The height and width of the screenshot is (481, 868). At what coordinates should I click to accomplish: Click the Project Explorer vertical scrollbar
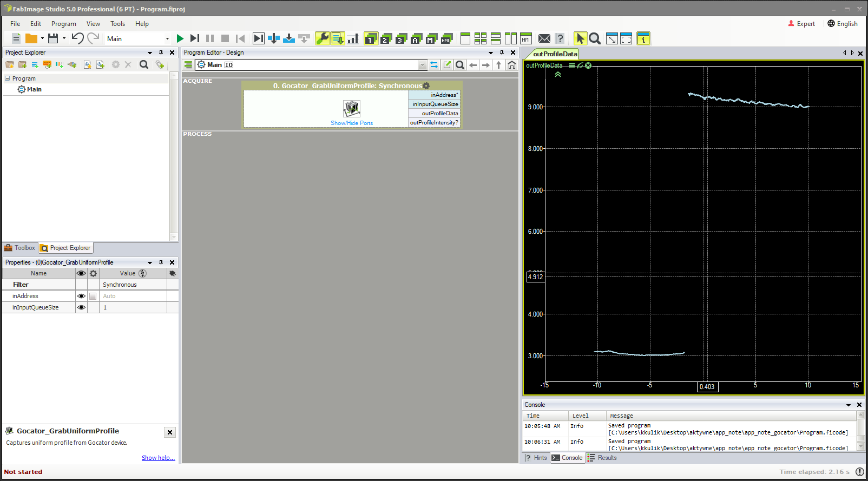(x=174, y=157)
